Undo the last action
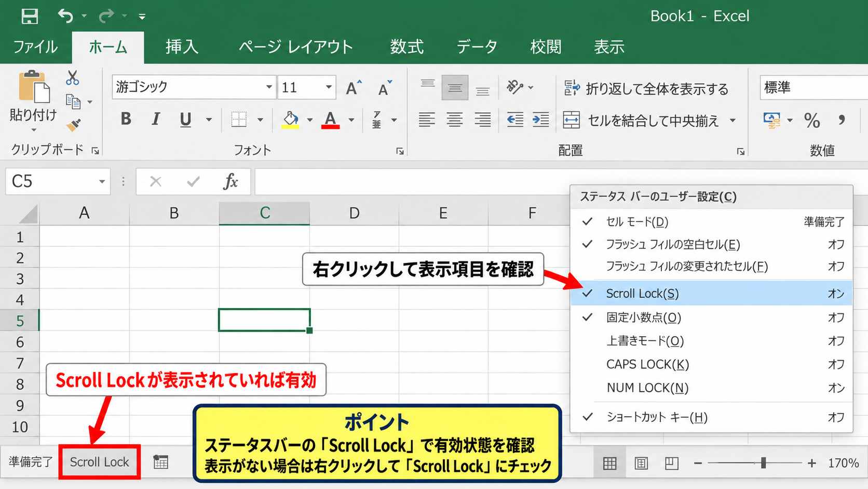Image resolution: width=868 pixels, height=489 pixels. 65,16
